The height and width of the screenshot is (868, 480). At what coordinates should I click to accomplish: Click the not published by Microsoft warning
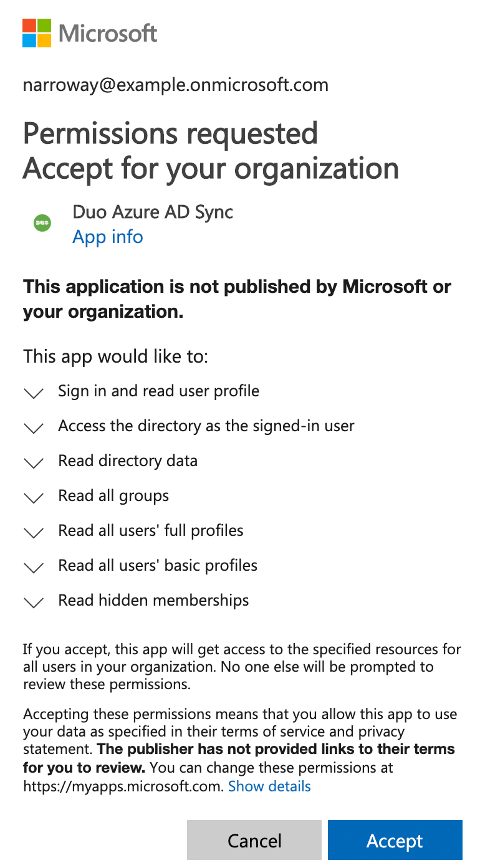(x=236, y=298)
